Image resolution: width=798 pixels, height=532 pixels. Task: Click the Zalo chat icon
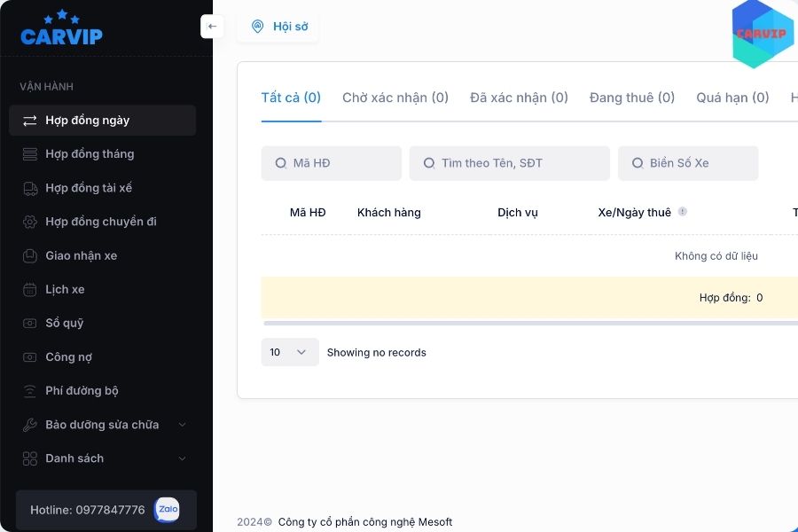(x=167, y=510)
